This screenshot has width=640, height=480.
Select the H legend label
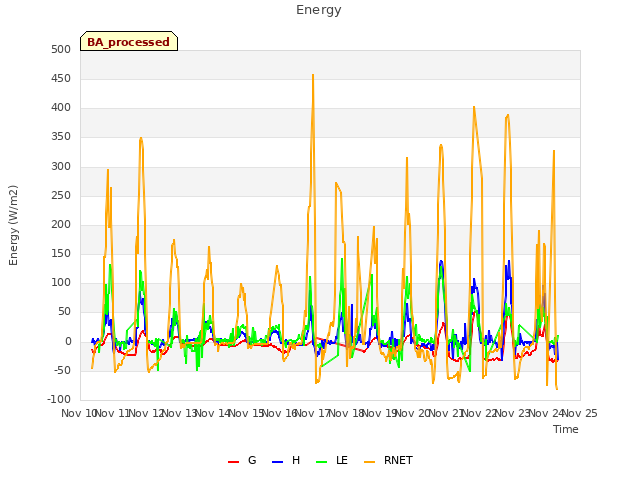296,460
